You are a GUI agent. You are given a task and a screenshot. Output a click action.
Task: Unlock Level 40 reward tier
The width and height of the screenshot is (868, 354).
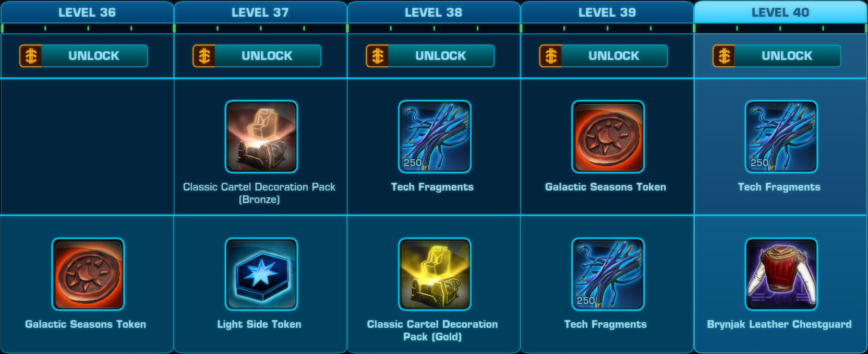point(777,56)
